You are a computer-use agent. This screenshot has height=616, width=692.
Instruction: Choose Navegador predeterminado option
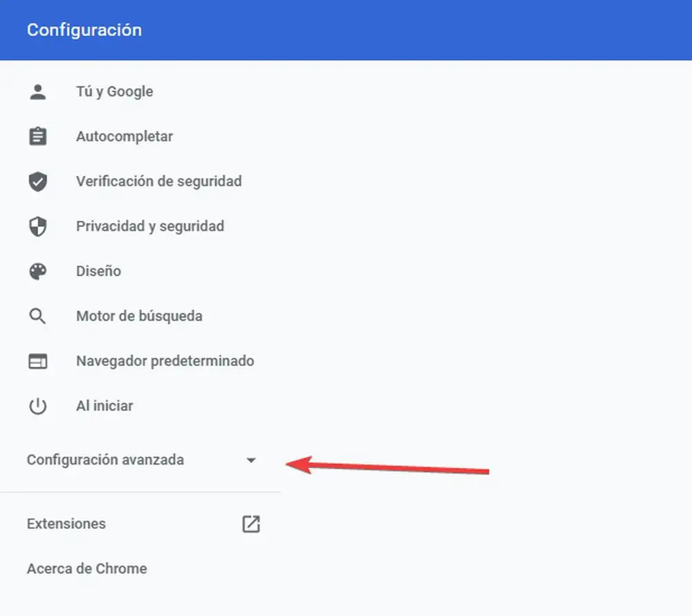[x=165, y=361]
